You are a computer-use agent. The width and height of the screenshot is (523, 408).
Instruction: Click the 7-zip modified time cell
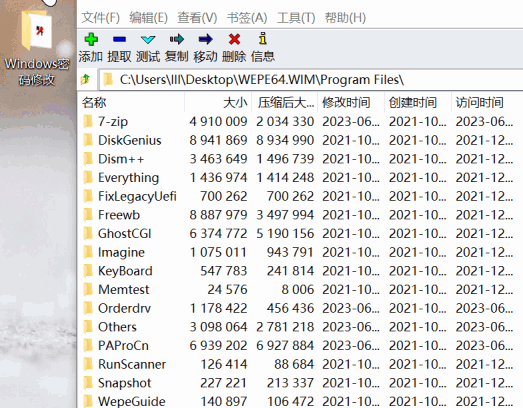[351, 121]
